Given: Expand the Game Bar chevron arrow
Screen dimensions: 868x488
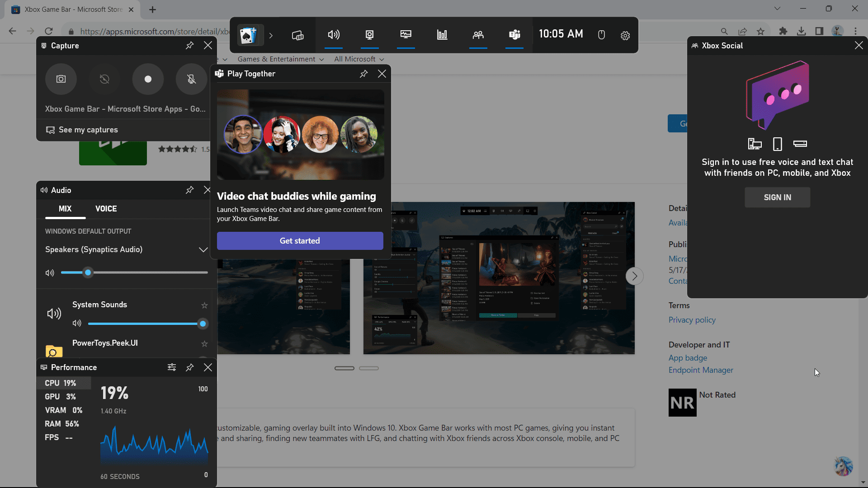Looking at the screenshot, I should [271, 35].
